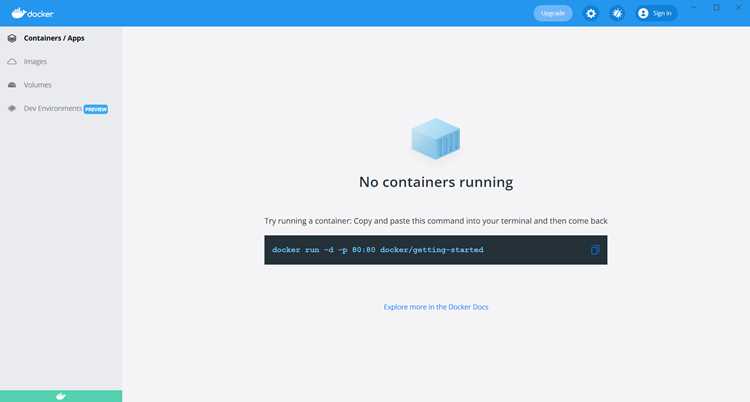Close the Docker Desktop window

(738, 7)
